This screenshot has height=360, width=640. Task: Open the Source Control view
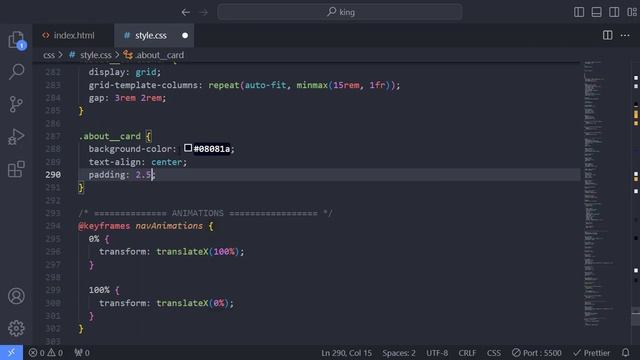point(16,104)
